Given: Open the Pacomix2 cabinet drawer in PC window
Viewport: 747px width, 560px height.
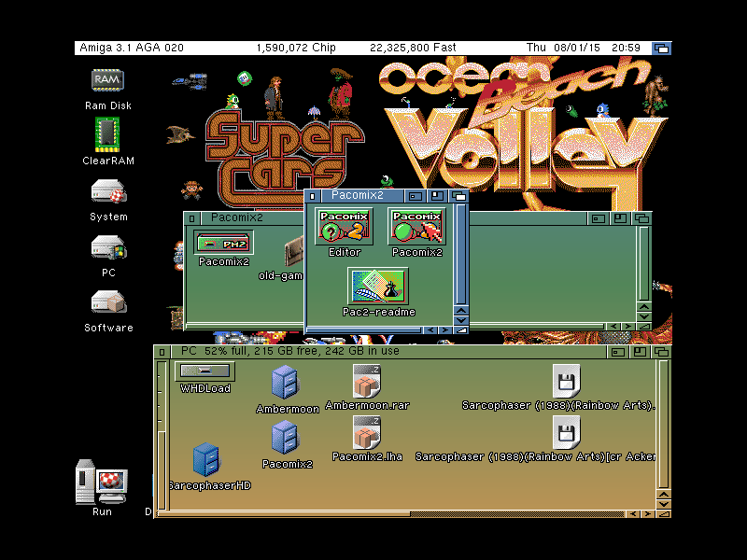Looking at the screenshot, I should 285,438.
